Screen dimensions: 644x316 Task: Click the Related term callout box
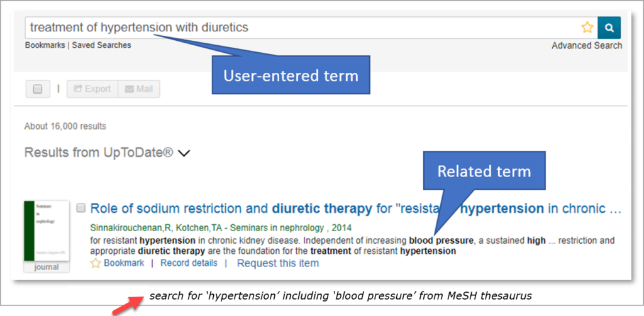click(484, 171)
